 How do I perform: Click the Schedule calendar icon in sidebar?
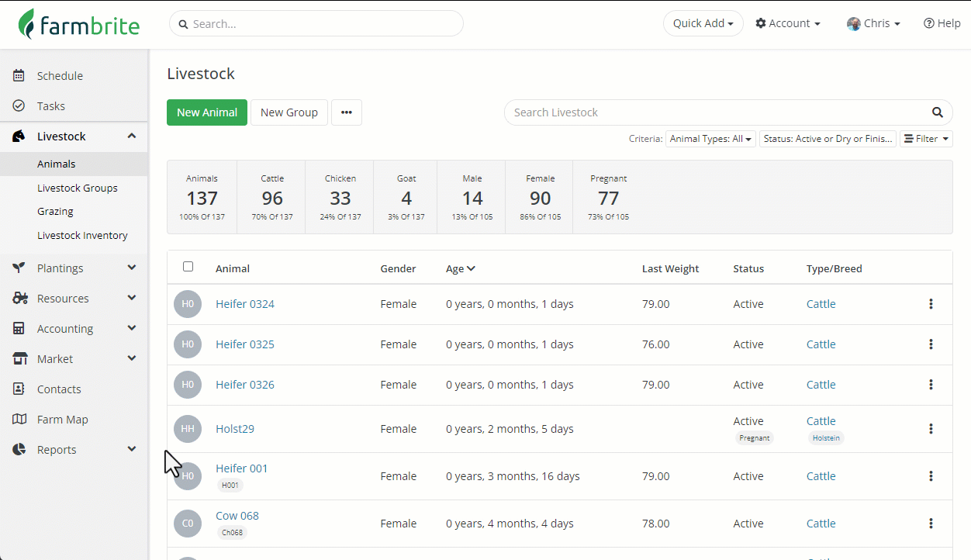coord(19,76)
